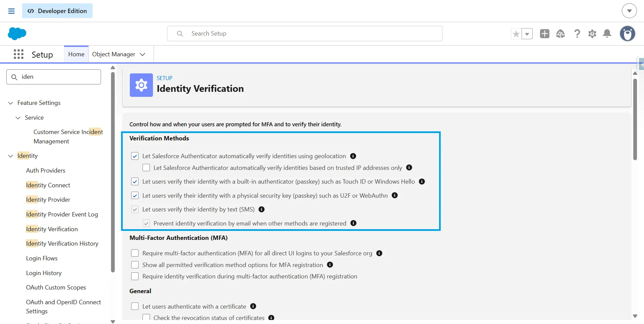
Task: Focus the Quick Find box containing iden
Action: click(54, 77)
